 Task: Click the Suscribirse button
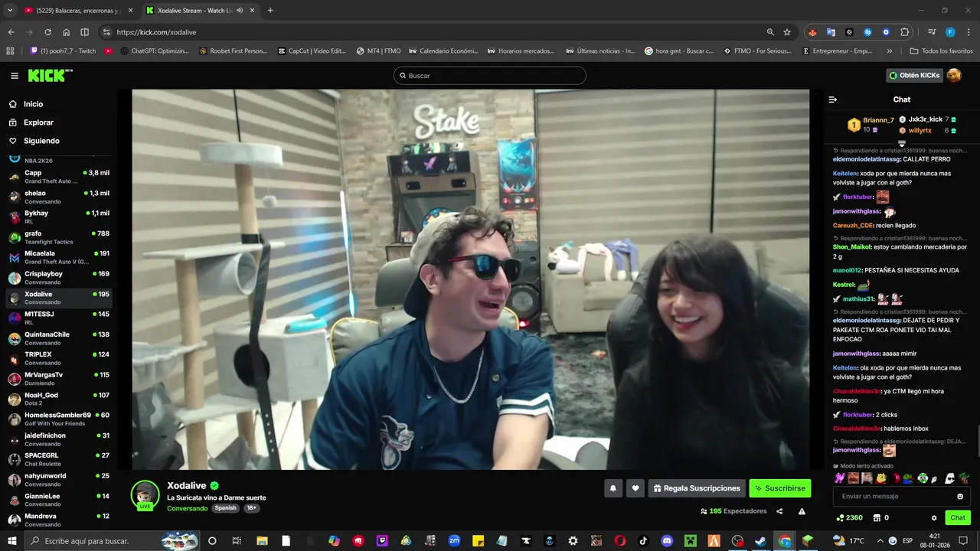pyautogui.click(x=779, y=488)
